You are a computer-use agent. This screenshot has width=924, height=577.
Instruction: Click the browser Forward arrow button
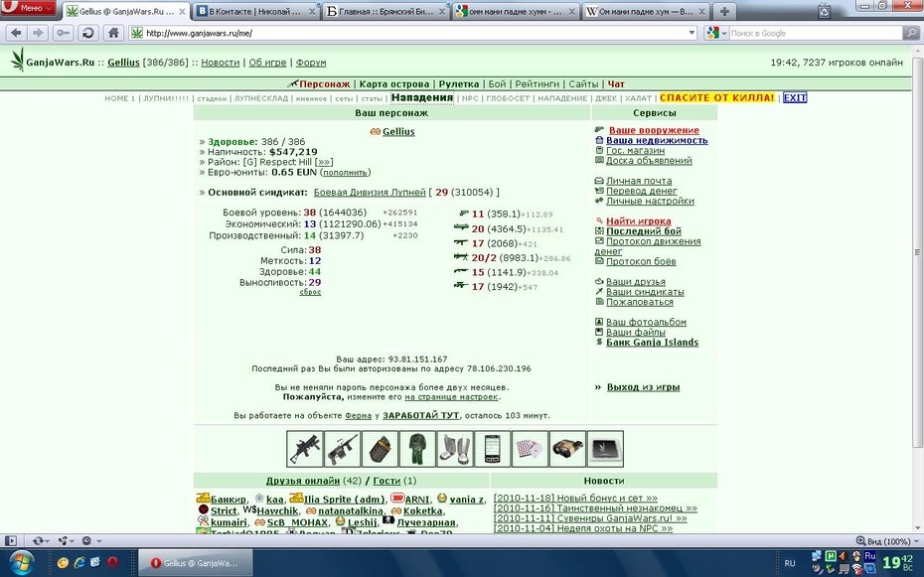click(39, 33)
